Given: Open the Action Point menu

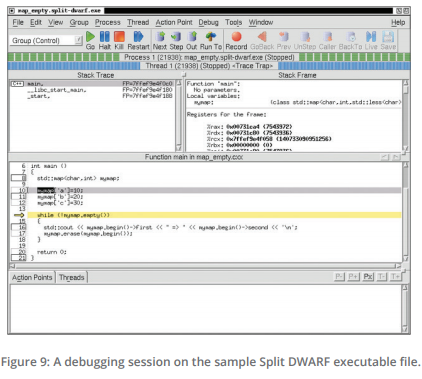Looking at the screenshot, I should [174, 22].
